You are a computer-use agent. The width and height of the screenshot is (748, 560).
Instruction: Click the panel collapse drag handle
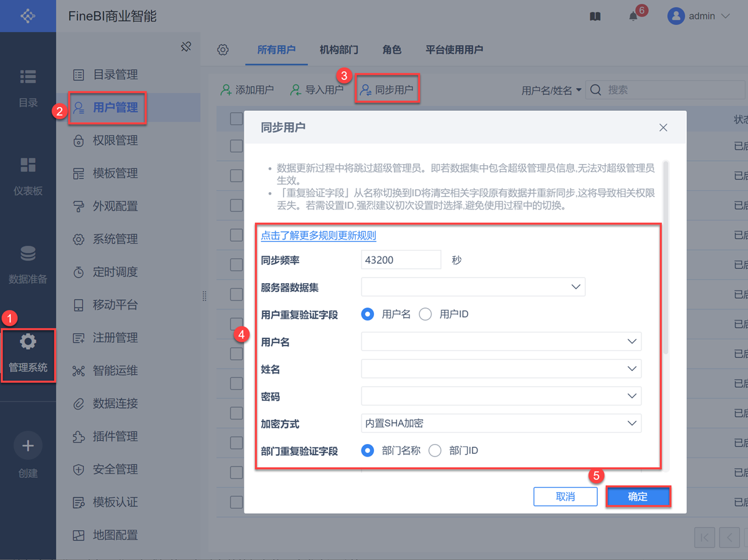tap(204, 297)
